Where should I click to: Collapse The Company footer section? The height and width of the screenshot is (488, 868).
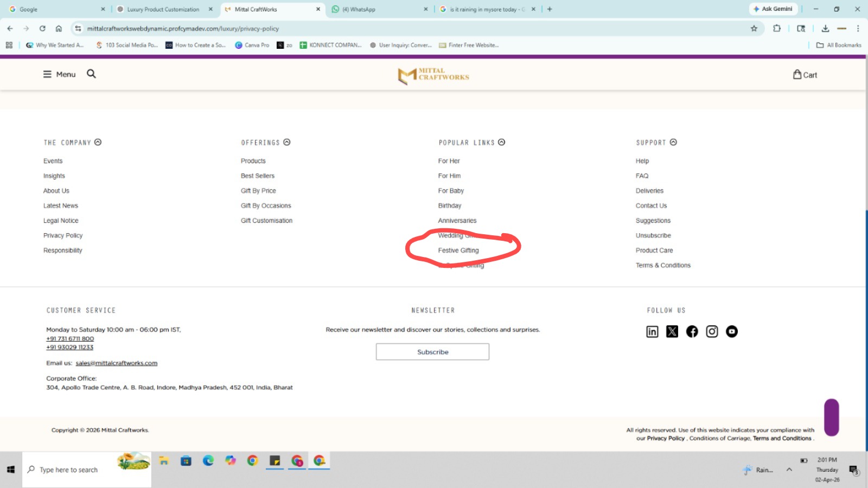(98, 143)
